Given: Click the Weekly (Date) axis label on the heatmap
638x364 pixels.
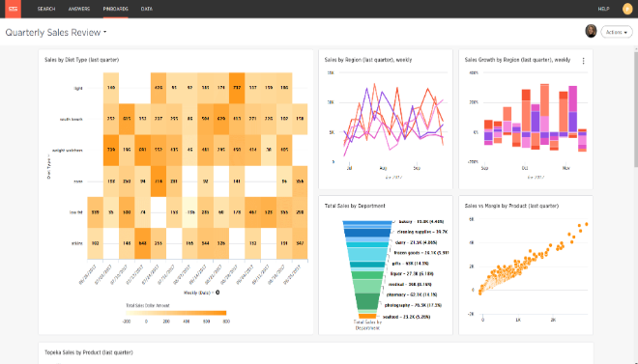Looking at the screenshot, I should click(198, 293).
